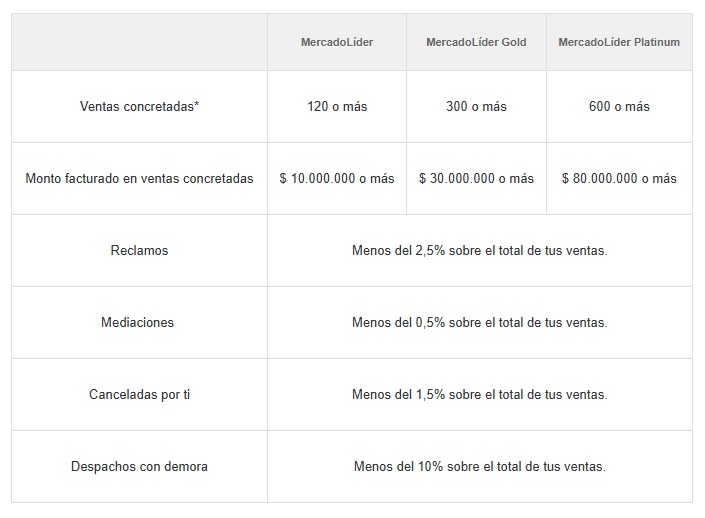
Task: Select the "Menos del 0,5%" requirement text
Action: click(x=479, y=322)
